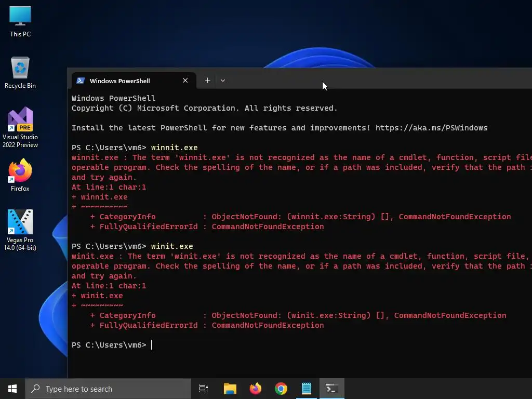Click the search magnifier icon in taskbar

tap(36, 389)
